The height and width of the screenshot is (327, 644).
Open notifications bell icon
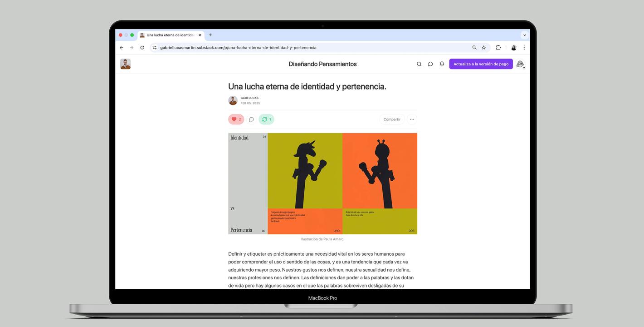[x=442, y=64]
